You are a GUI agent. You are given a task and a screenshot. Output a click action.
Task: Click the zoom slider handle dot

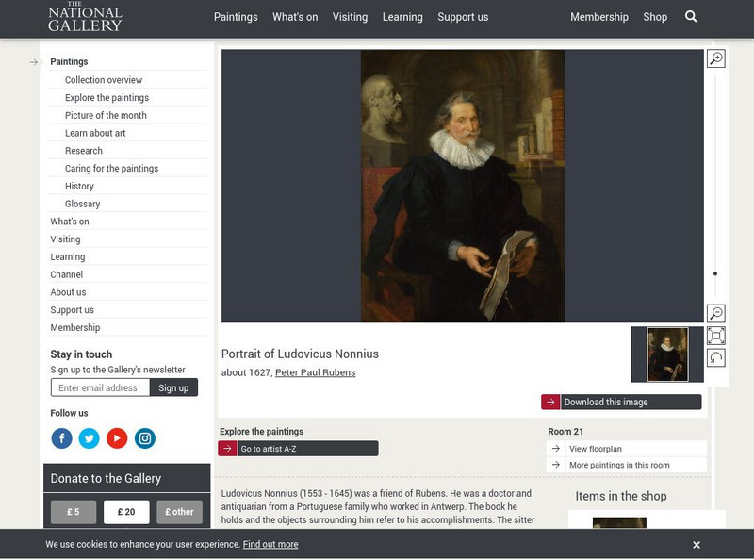(x=715, y=273)
